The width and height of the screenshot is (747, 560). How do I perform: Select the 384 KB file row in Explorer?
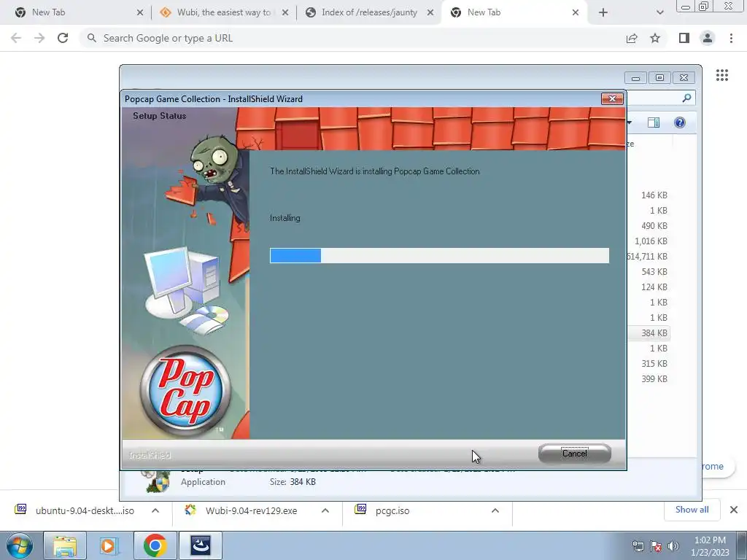click(649, 332)
